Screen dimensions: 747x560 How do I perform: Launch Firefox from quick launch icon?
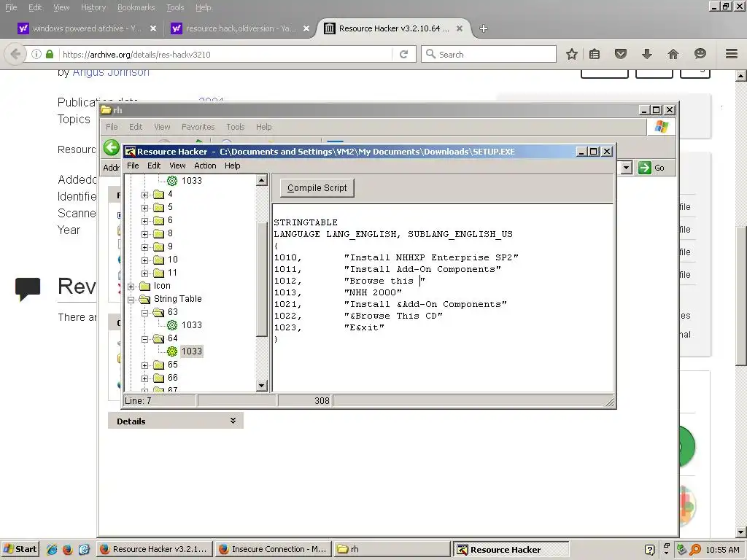pyautogui.click(x=68, y=550)
